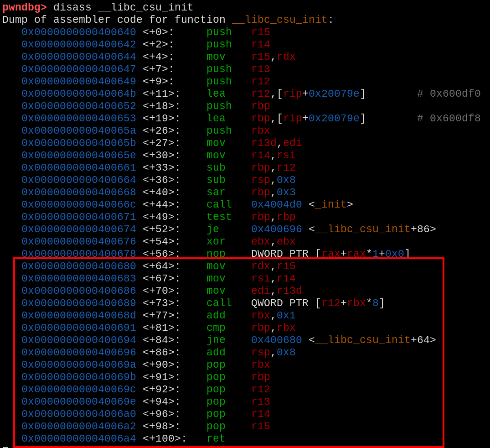This screenshot has width=490, height=448.
Task: Click address 0x0000000000400689 of the indirect call
Action: (x=78, y=303)
